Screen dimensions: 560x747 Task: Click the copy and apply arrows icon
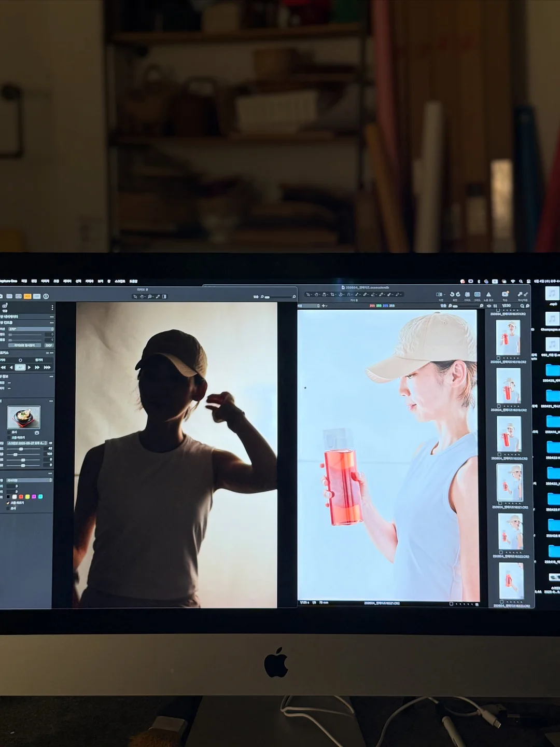pyautogui.click(x=523, y=294)
